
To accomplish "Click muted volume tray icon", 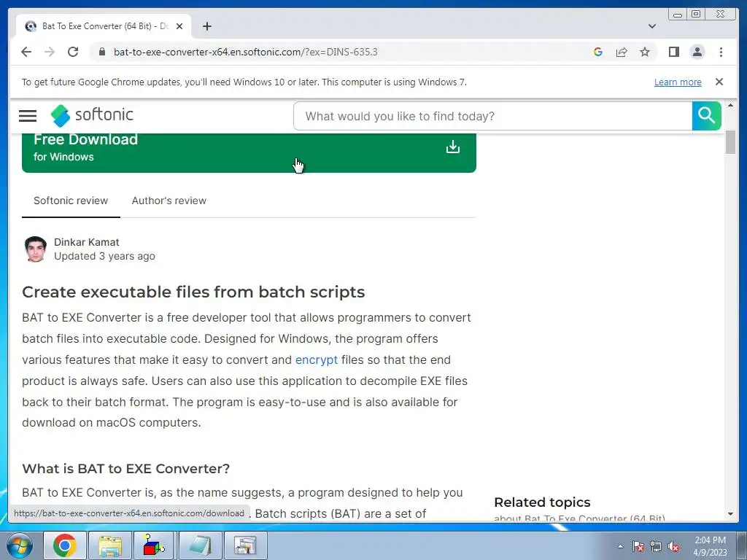I will 673,546.
